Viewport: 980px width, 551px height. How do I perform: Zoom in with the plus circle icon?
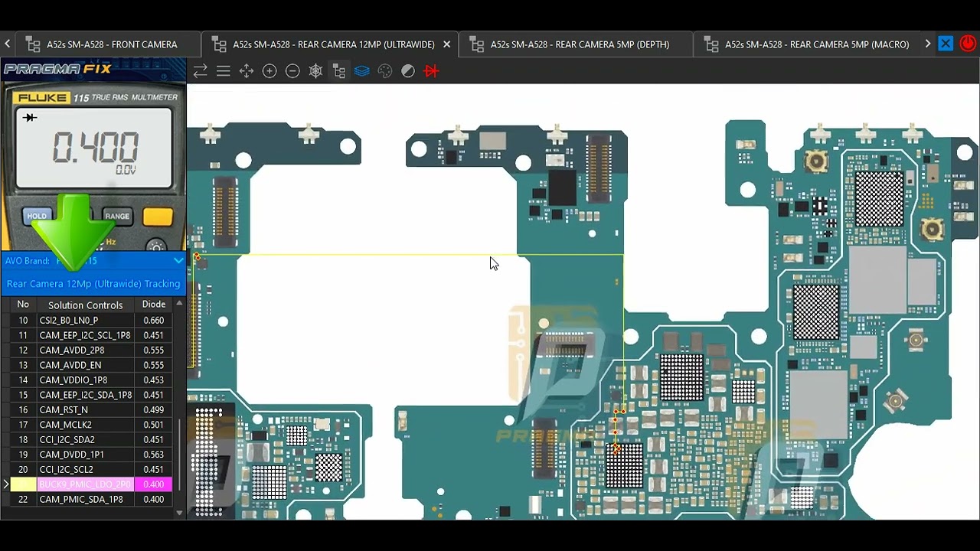pos(269,71)
